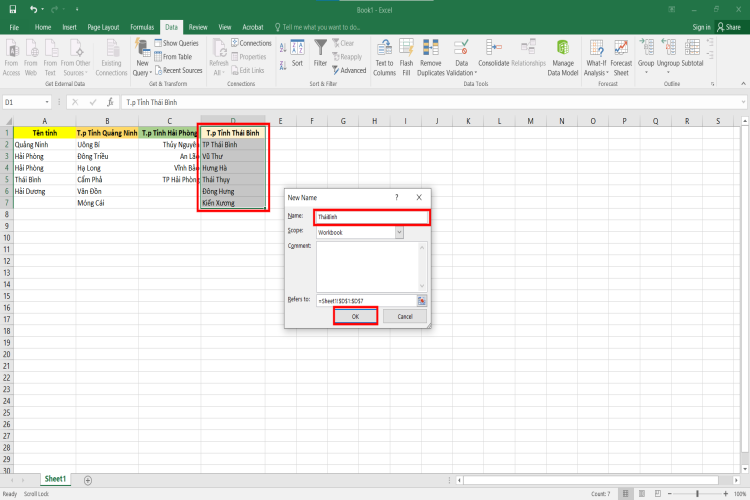Click Advanced filter
750x500 pixels.
click(350, 71)
